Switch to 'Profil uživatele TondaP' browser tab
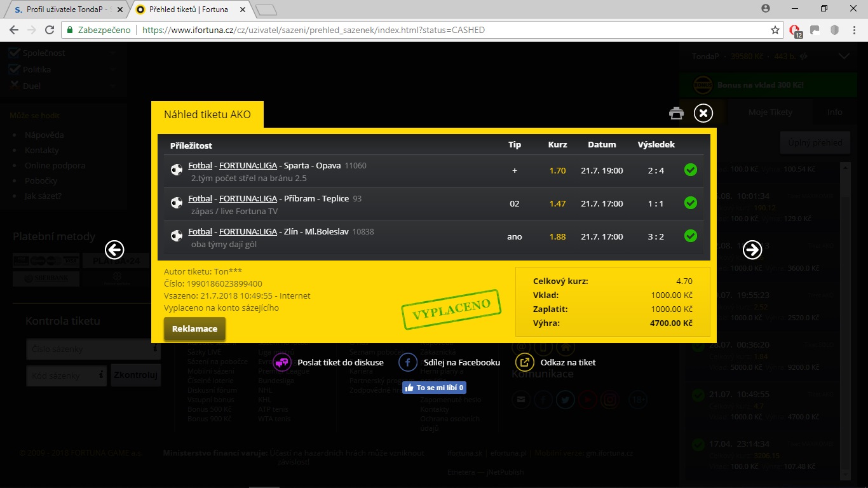This screenshot has height=488, width=868. pos(67,10)
